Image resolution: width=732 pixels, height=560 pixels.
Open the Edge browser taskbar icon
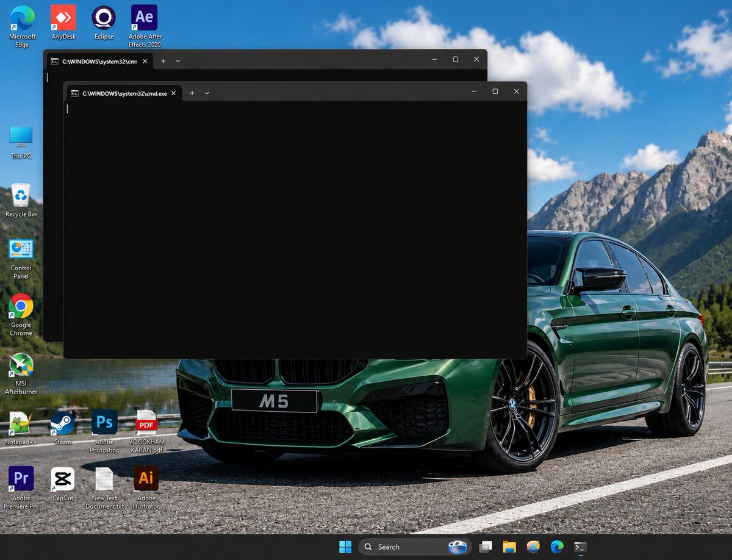(x=557, y=547)
